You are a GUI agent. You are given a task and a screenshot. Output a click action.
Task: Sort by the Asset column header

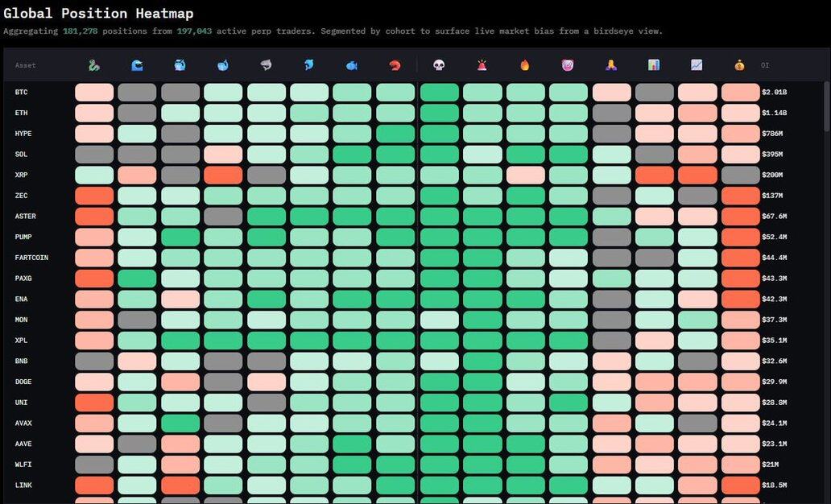[25, 66]
